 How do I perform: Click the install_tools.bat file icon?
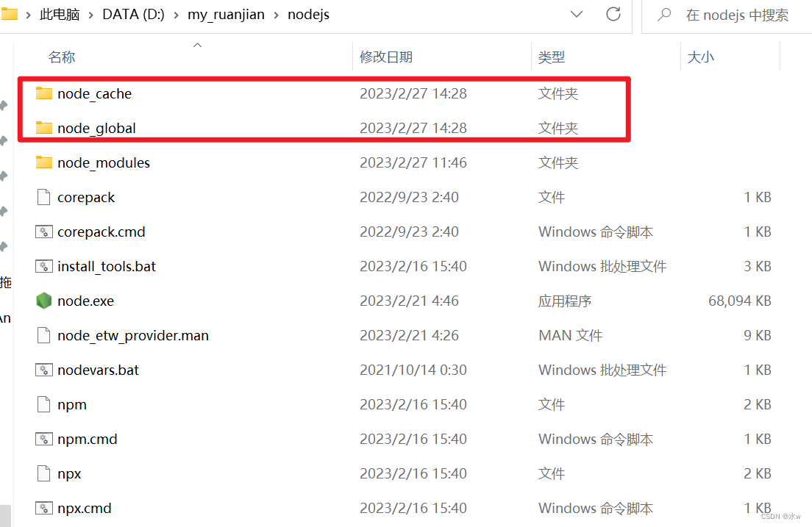(44, 266)
